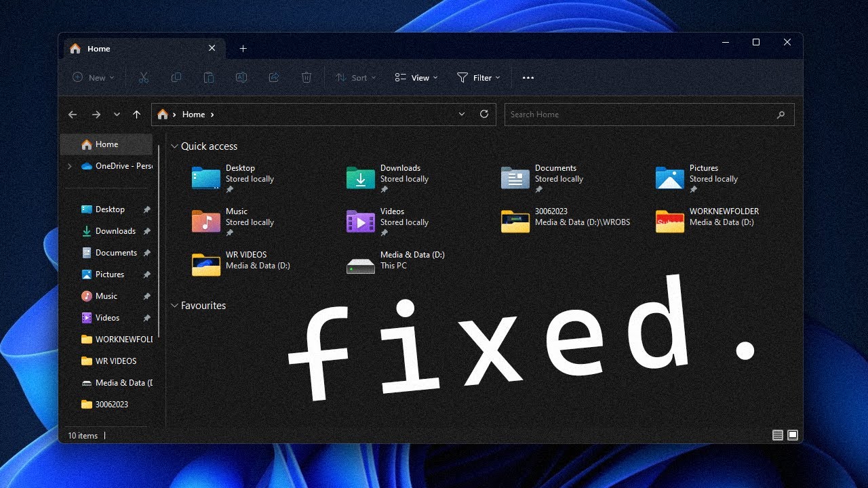Click the Paste clipboard icon
The width and height of the screenshot is (868, 488).
pyautogui.click(x=209, y=78)
